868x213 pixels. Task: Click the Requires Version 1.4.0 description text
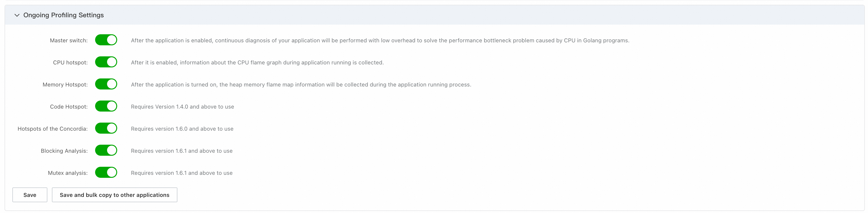182,107
